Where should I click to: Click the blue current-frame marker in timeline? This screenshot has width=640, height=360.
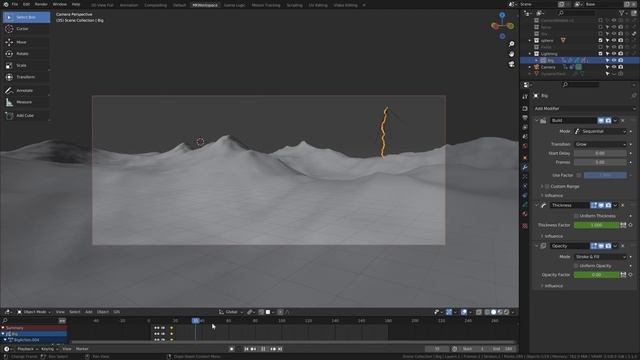coord(196,321)
